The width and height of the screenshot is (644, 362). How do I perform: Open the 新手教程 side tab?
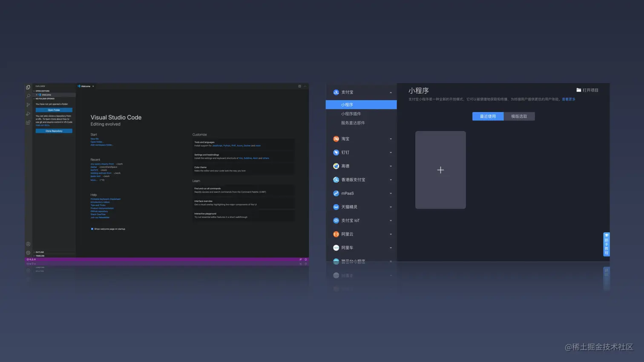point(607,244)
